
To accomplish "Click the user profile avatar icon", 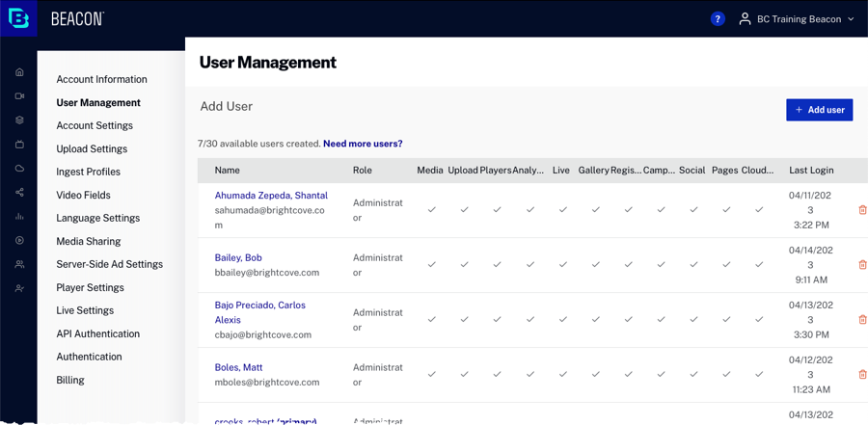I will coord(746,19).
